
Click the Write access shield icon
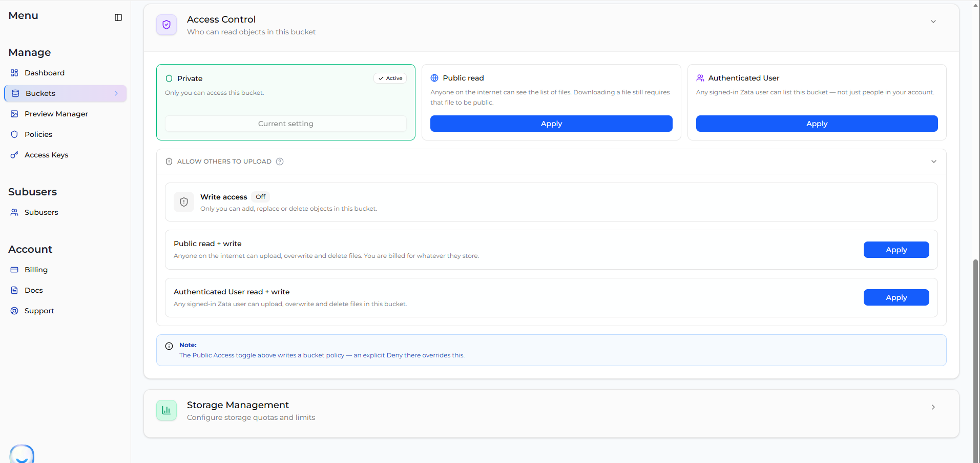184,202
